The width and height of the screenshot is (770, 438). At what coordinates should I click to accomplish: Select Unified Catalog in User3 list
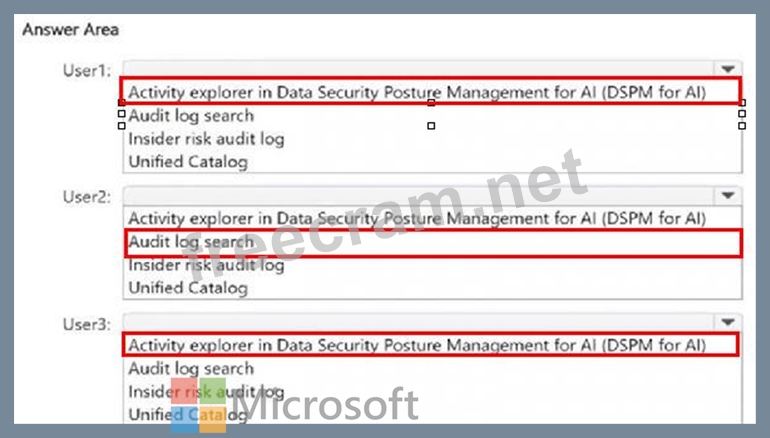point(188,414)
